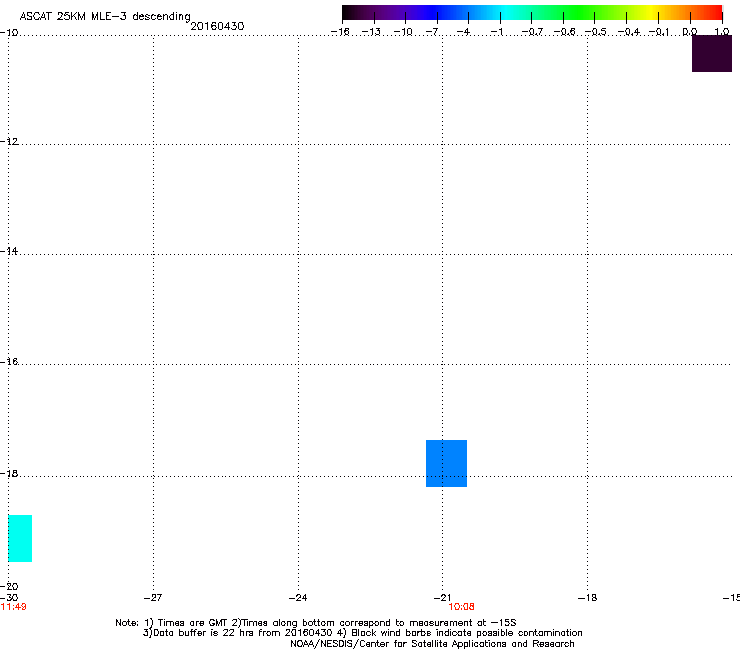
Task: Click longitude label -27
Action: point(153,598)
